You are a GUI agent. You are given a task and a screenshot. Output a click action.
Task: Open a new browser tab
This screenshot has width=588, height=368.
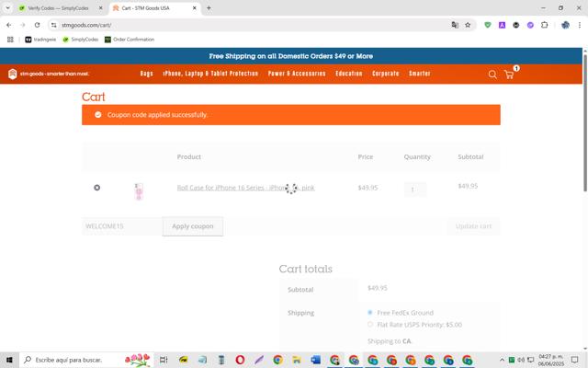pyautogui.click(x=209, y=8)
